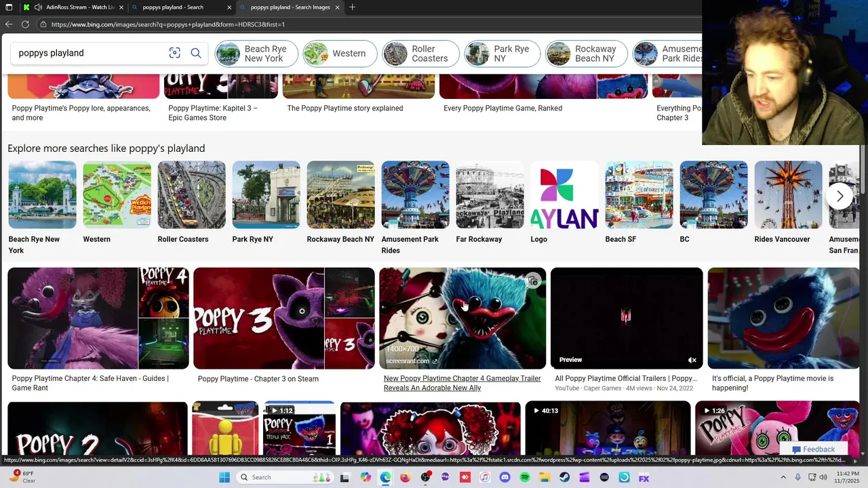
Task: Open the New Poppy Playtime Chapter 4 Gameplay Trailer link
Action: [462, 383]
